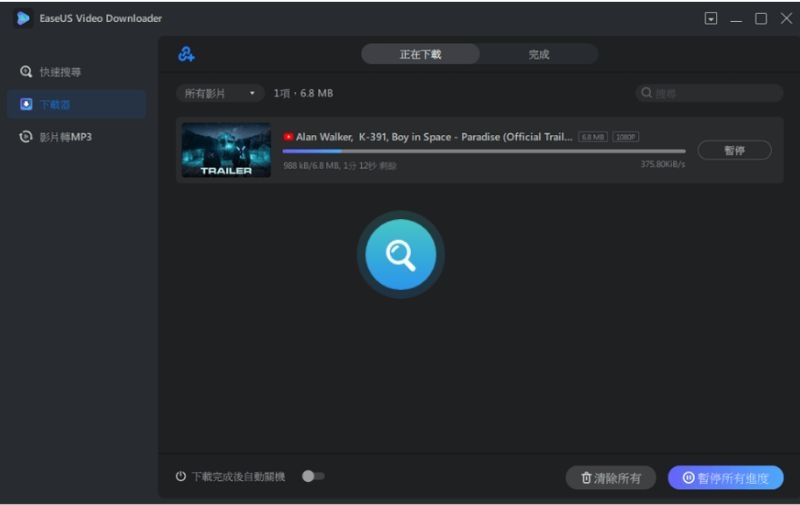Click the EaseUS Video Downloader logo icon
Viewport: 800px width, 505px height.
pyautogui.click(x=22, y=18)
